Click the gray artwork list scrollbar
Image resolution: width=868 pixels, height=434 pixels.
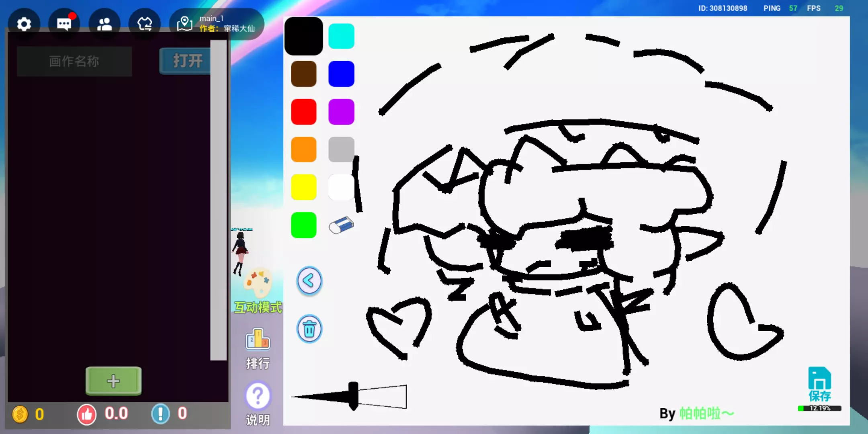tap(219, 201)
